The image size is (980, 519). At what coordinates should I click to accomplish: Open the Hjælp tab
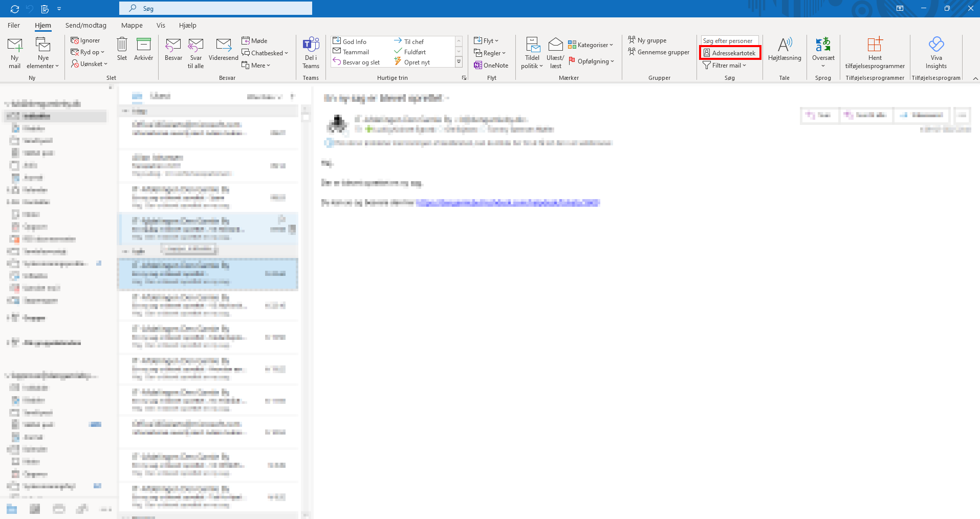click(188, 25)
